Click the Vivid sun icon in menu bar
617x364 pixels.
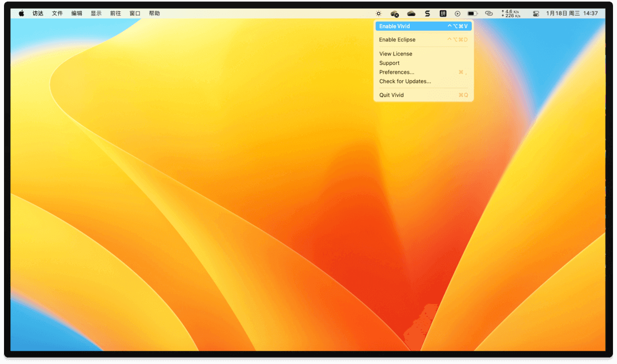pos(378,13)
